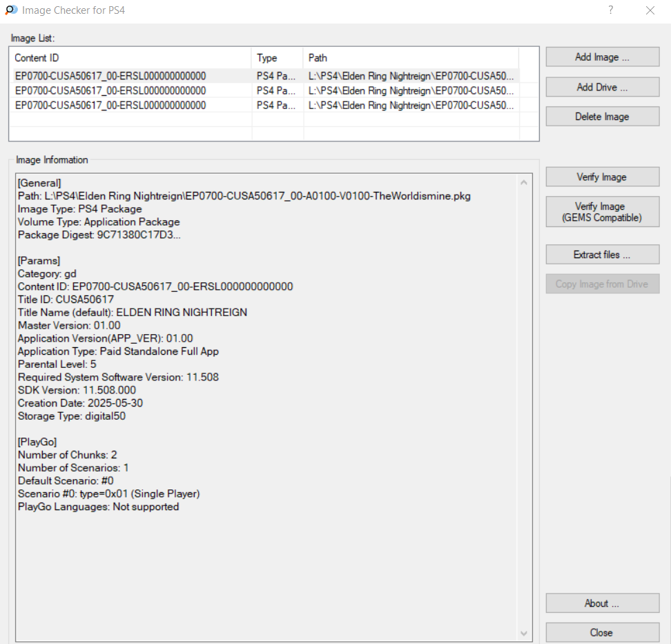
Task: Sort the image list by Content ID column
Action: [130, 58]
